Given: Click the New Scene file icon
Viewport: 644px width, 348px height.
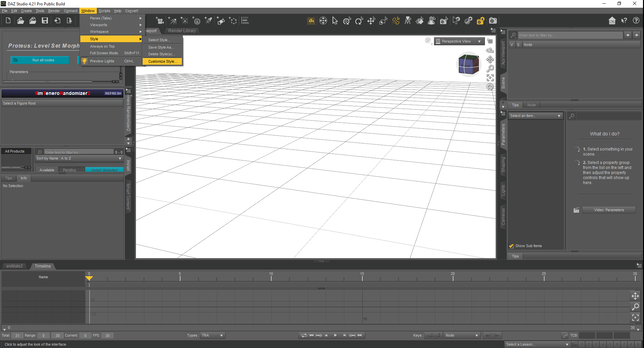Looking at the screenshot, I should click(8, 21).
